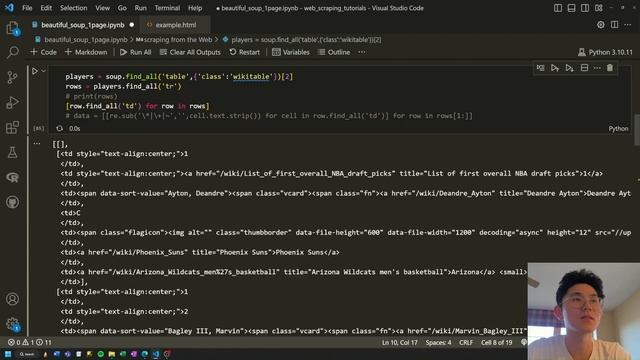Run the current notebook cell

coord(35,71)
